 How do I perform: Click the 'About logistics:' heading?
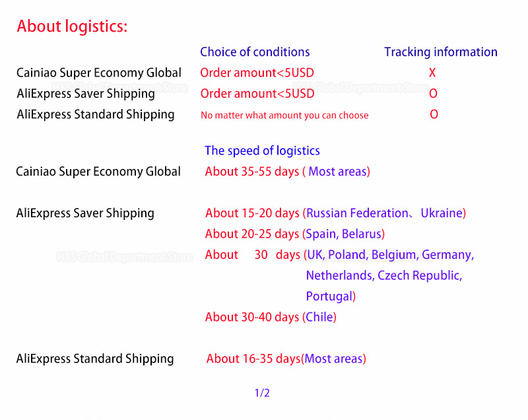(x=72, y=26)
